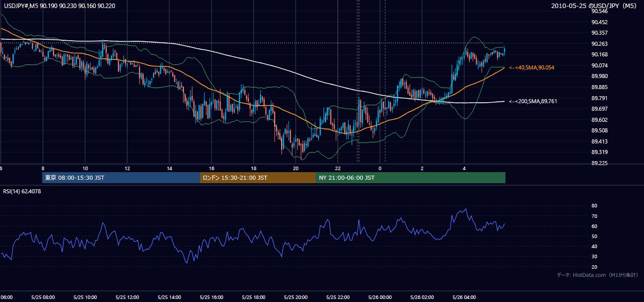Click bottom time label 5/25 12:00

pyautogui.click(x=127, y=297)
